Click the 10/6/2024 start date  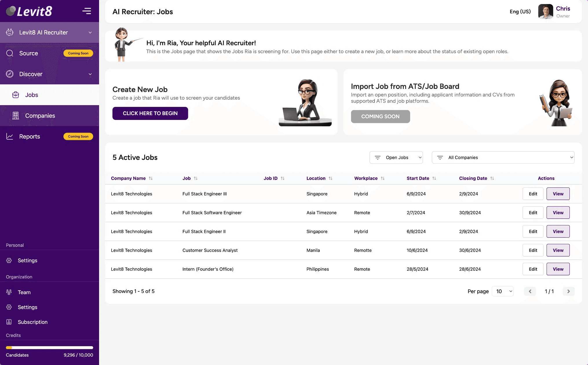[x=417, y=250]
